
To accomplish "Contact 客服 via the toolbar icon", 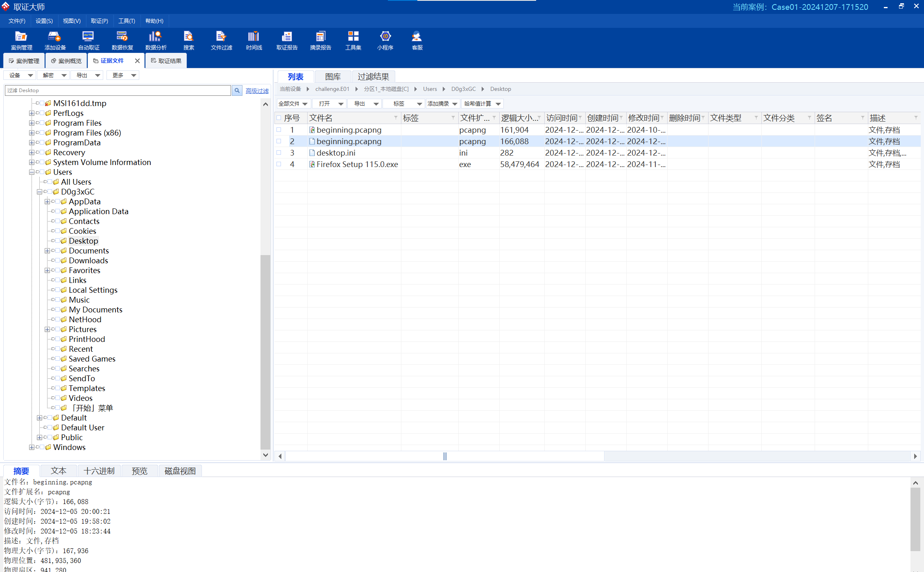I will coord(417,41).
